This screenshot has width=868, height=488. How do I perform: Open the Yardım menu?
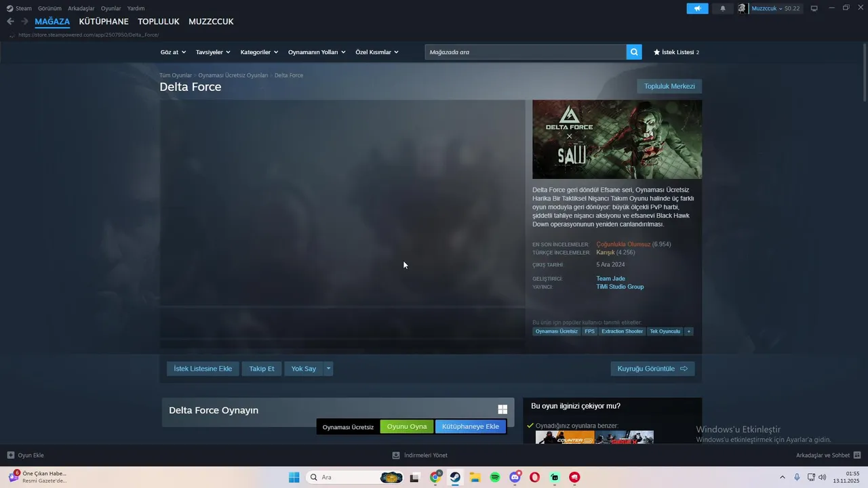coord(136,8)
